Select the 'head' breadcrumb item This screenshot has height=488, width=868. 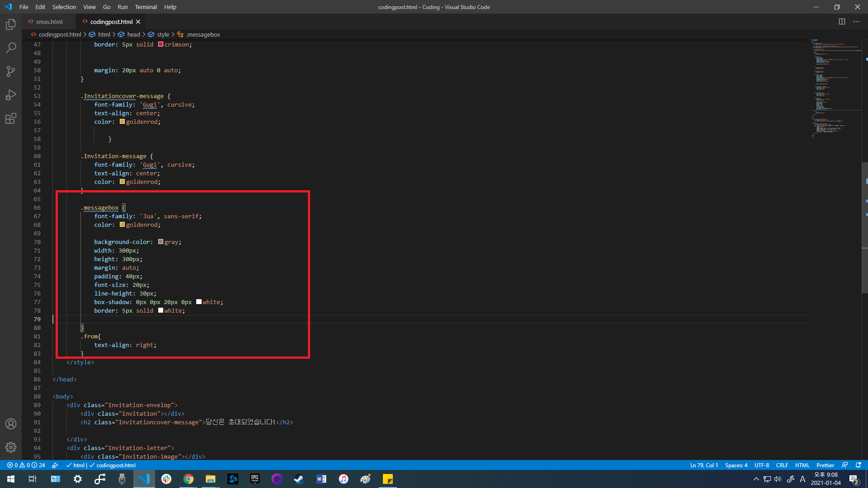133,34
